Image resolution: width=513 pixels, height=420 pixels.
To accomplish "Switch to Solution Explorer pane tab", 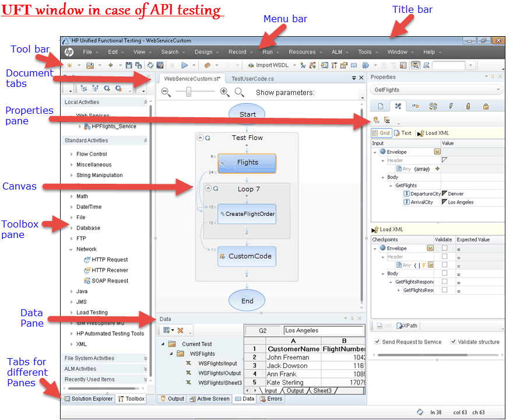I will pos(89,399).
